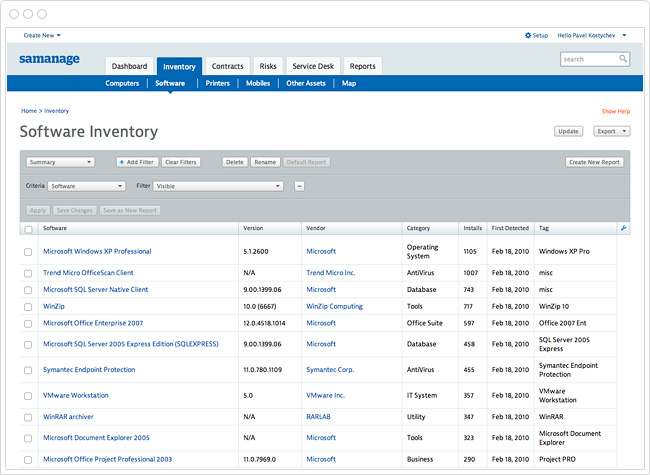Click the Delete button
The image size is (650, 475).
pos(235,162)
